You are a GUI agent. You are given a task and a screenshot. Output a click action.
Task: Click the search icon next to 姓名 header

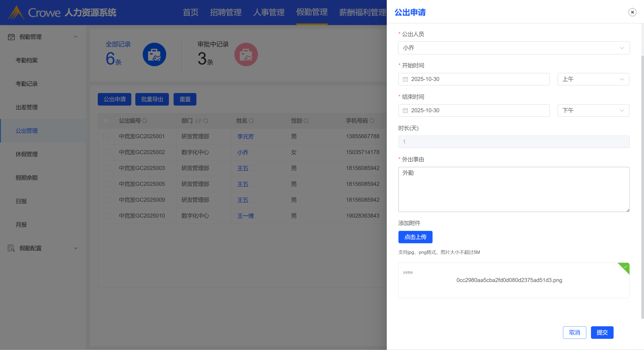click(251, 121)
